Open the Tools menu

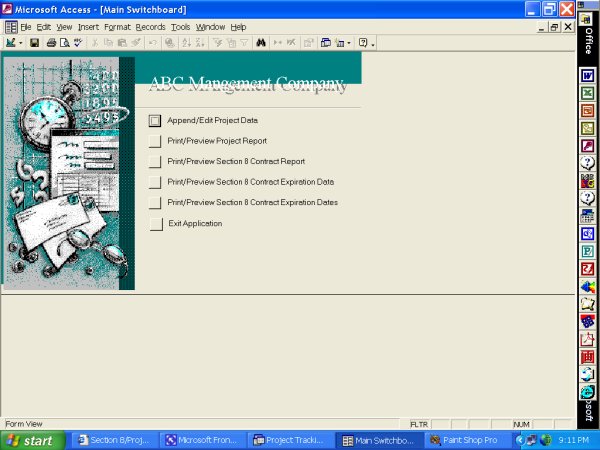point(180,27)
